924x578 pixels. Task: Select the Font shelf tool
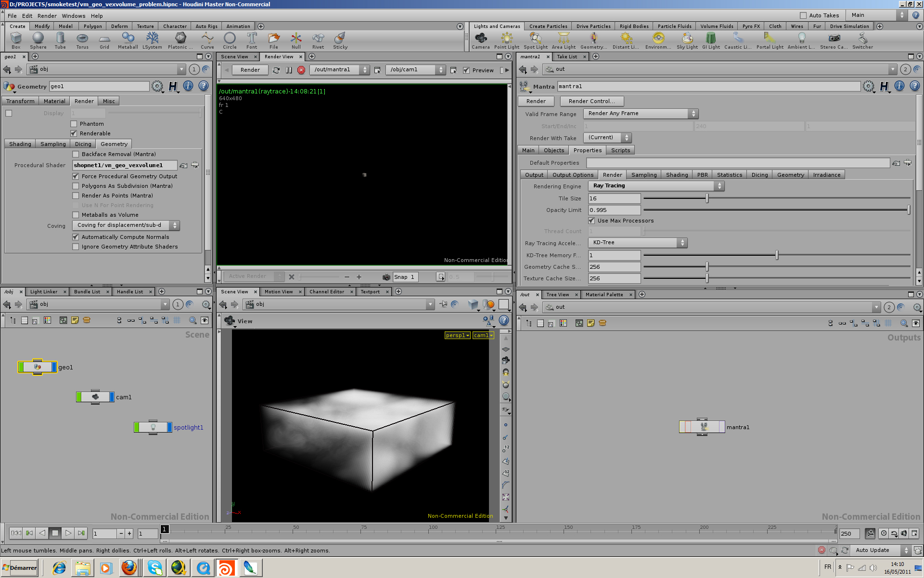tap(252, 40)
